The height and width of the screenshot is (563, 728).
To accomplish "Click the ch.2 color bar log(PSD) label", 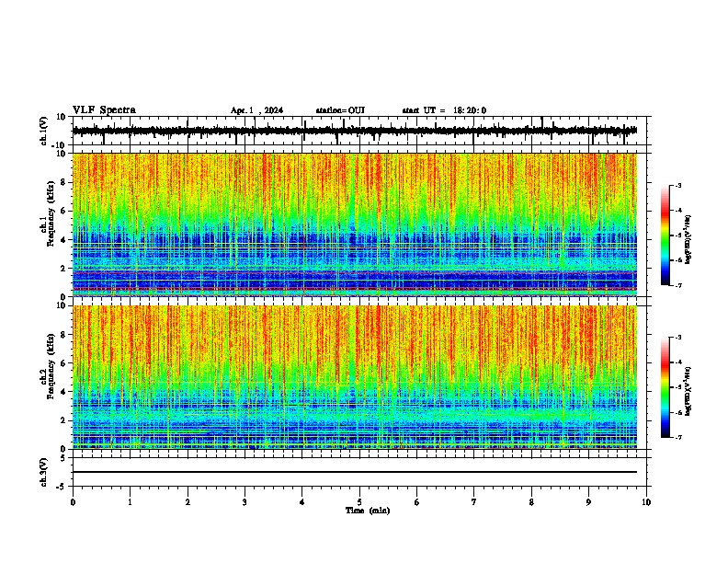I will (688, 391).
